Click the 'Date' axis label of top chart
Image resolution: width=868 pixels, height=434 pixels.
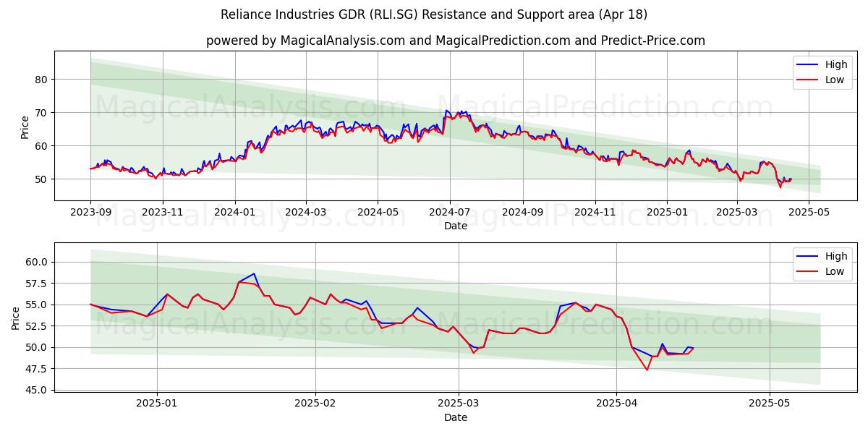456,226
